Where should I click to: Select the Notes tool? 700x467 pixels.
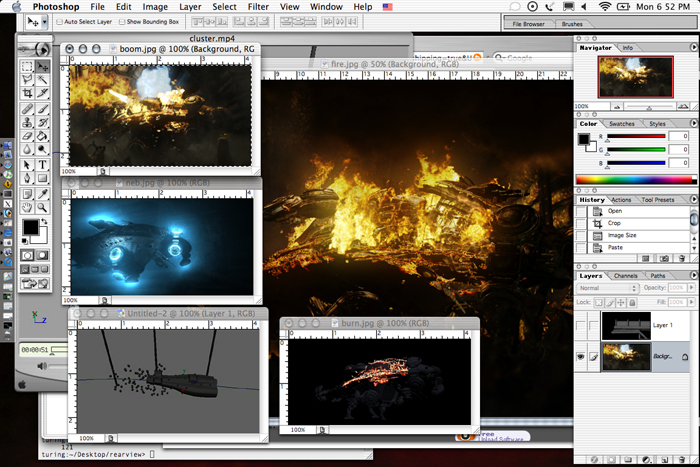pos(27,194)
